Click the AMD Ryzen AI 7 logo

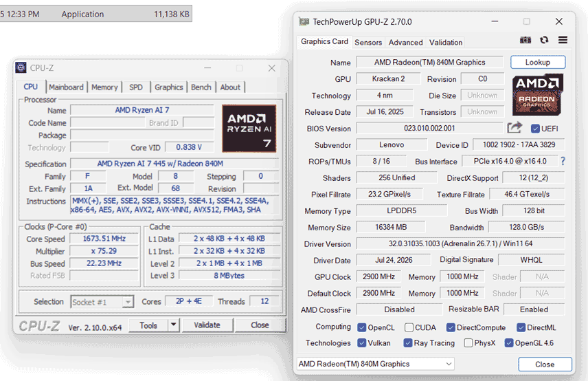pyautogui.click(x=249, y=129)
